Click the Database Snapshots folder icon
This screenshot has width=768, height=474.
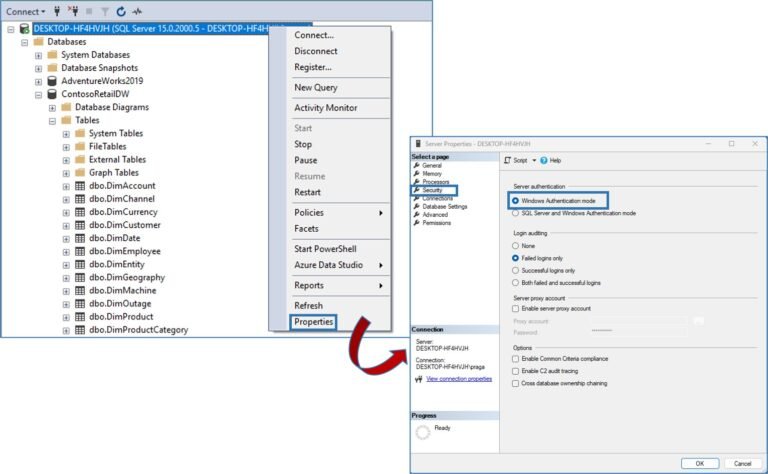click(52, 68)
